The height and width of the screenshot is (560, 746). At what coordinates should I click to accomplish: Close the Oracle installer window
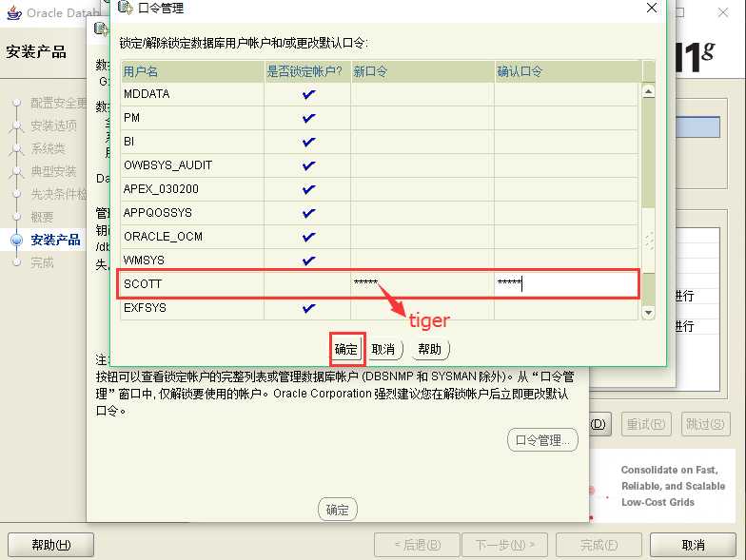coord(723,13)
